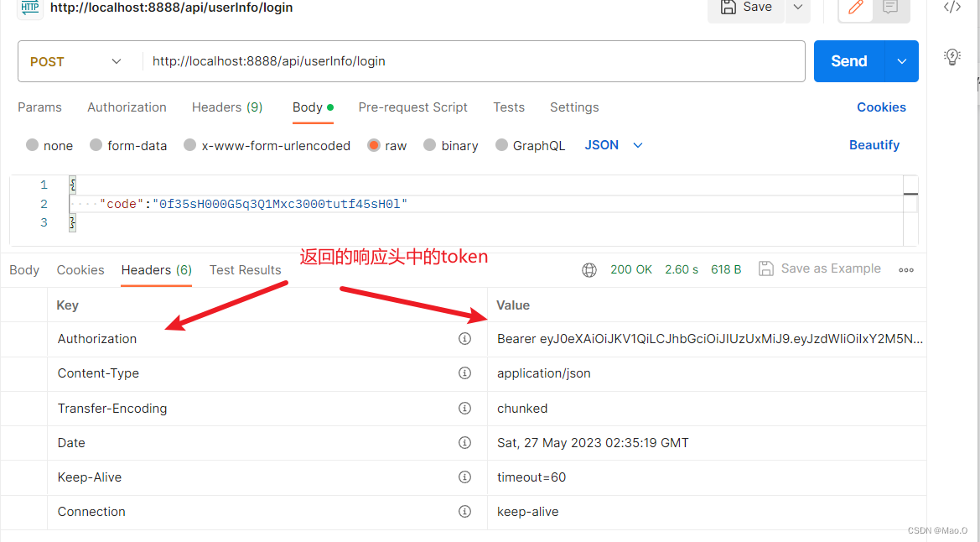Click the editor minimap scrollbar
The width and height of the screenshot is (980, 542).
910,211
